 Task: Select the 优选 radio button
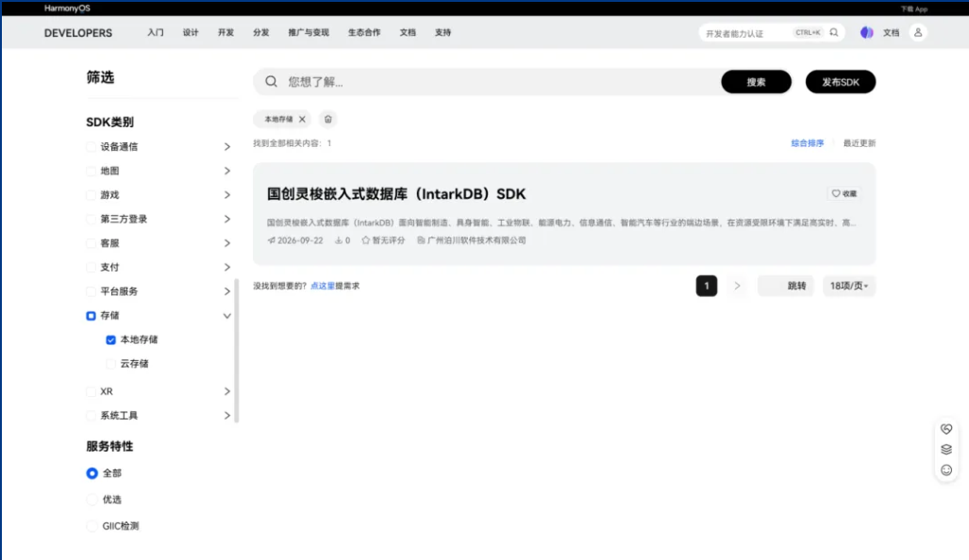[x=92, y=500]
